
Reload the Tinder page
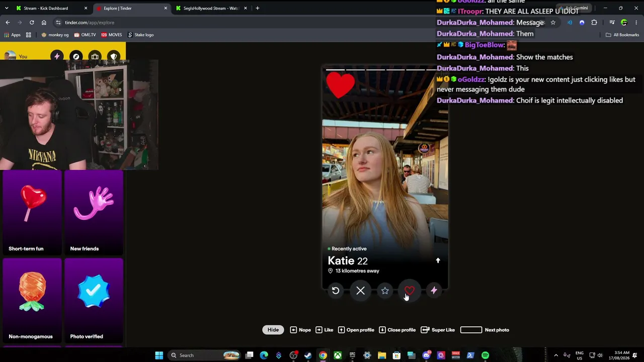pyautogui.click(x=32, y=23)
